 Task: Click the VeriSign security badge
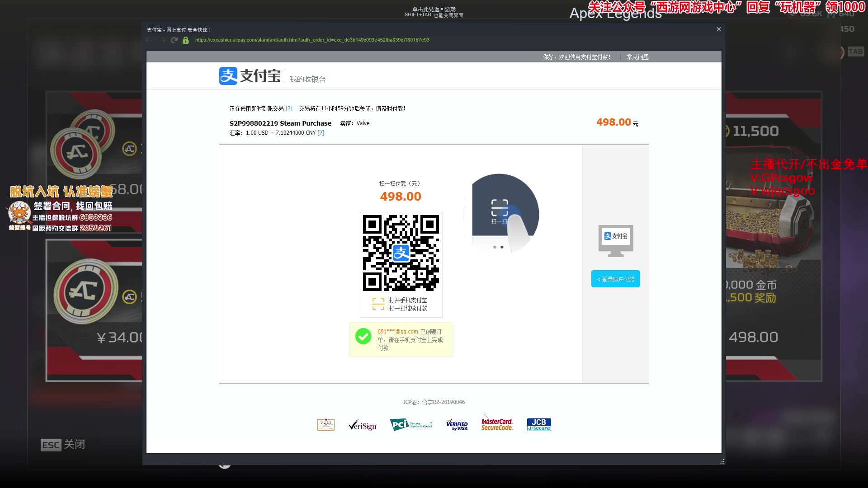[x=363, y=425]
